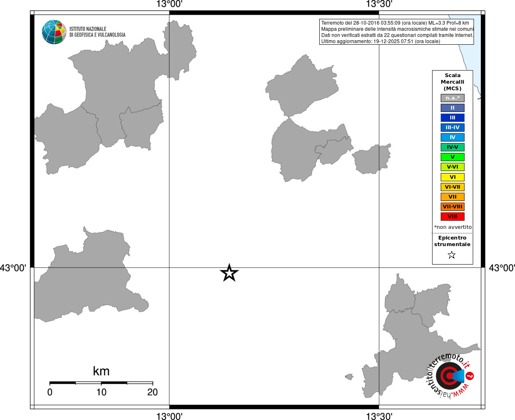
Task: Click the epicenter star on the map
Action: coord(229,273)
